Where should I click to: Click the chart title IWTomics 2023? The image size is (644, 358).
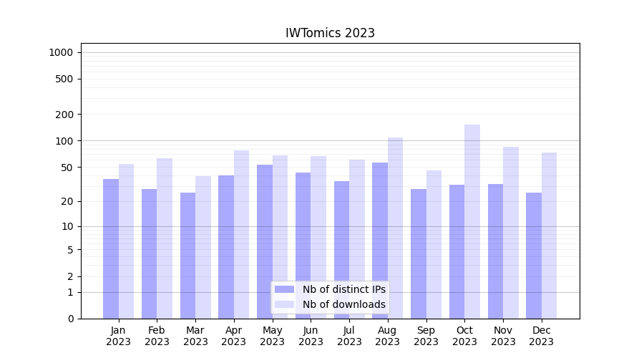[x=330, y=33]
